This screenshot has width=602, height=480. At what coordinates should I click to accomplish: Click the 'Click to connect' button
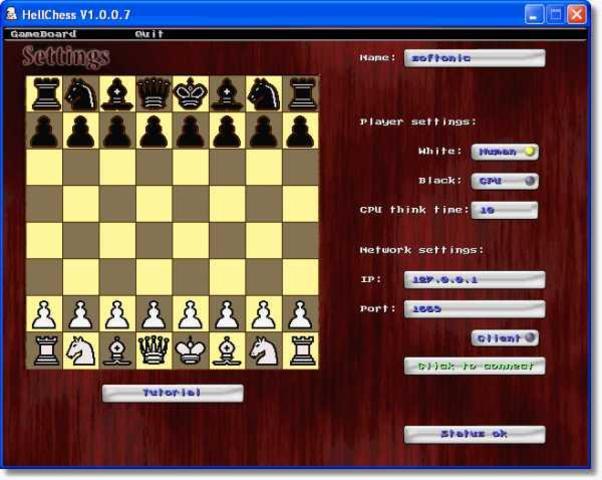[x=475, y=366]
